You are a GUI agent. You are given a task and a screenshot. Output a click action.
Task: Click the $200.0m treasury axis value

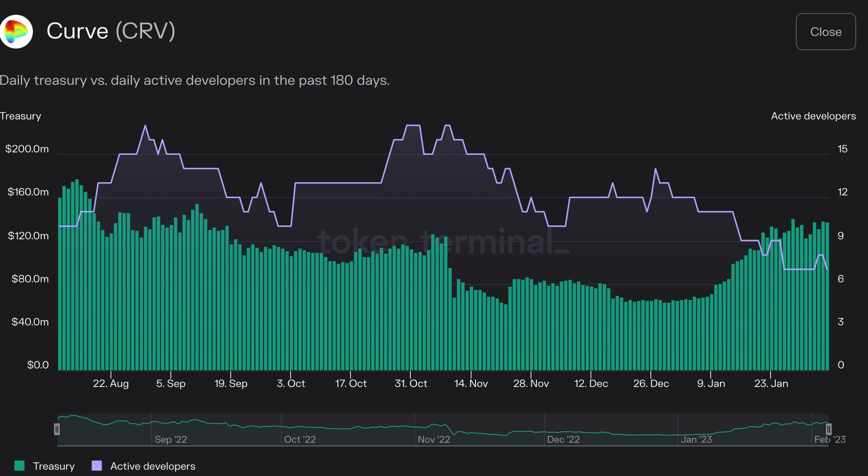coord(27,149)
